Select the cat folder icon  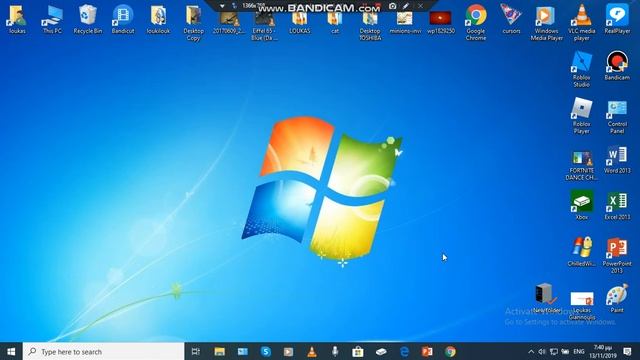coord(335,22)
